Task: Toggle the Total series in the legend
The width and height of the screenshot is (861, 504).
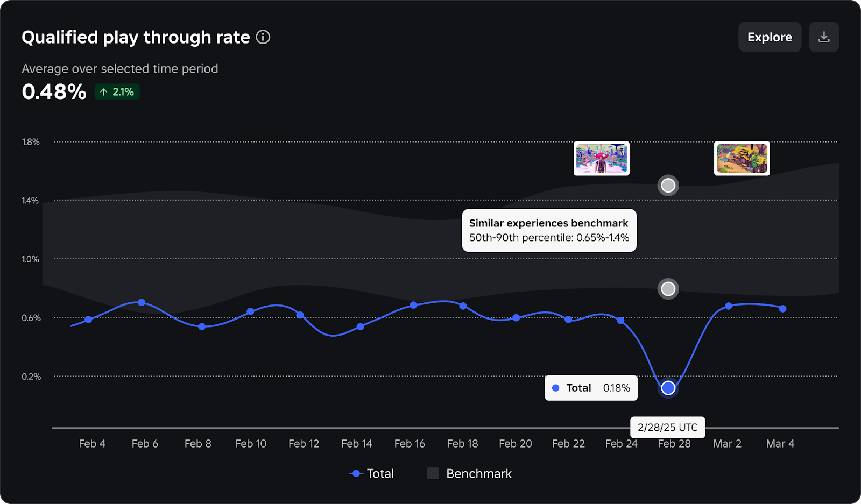Action: tap(372, 474)
